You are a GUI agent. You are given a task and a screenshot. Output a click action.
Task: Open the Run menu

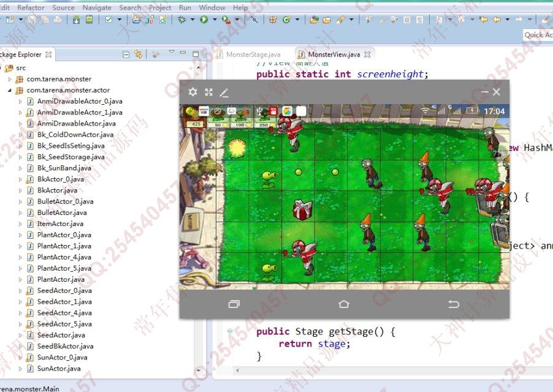click(185, 7)
